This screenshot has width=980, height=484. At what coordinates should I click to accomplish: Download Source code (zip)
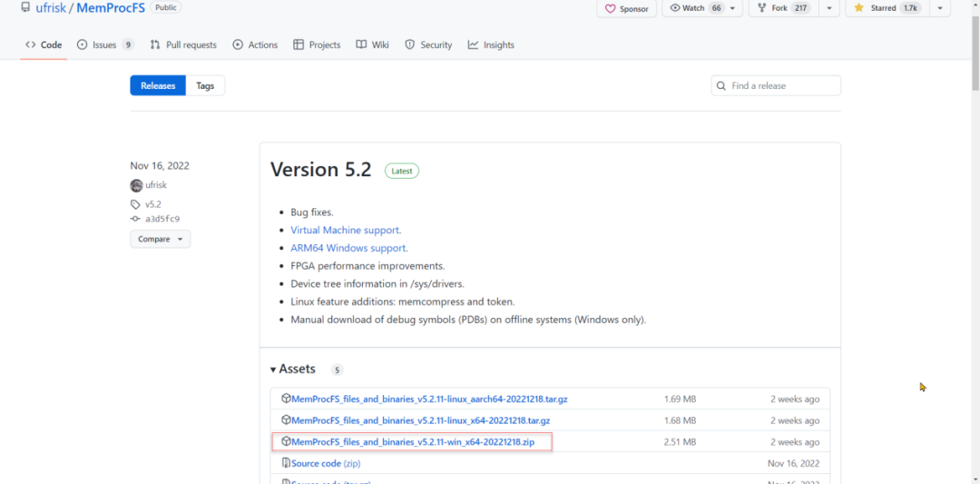(x=326, y=463)
